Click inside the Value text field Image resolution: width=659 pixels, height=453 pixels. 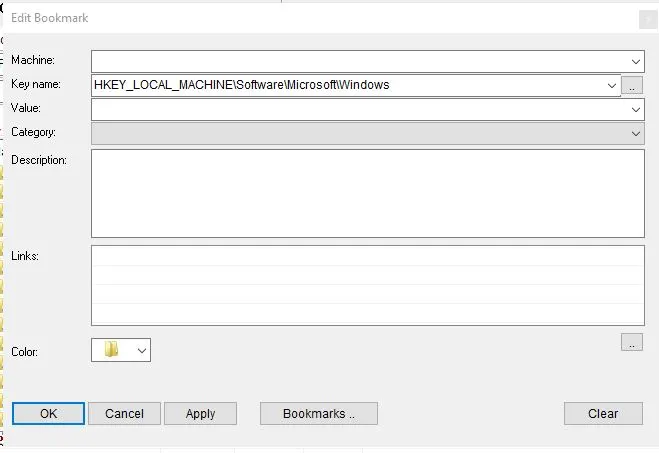pyautogui.click(x=360, y=109)
